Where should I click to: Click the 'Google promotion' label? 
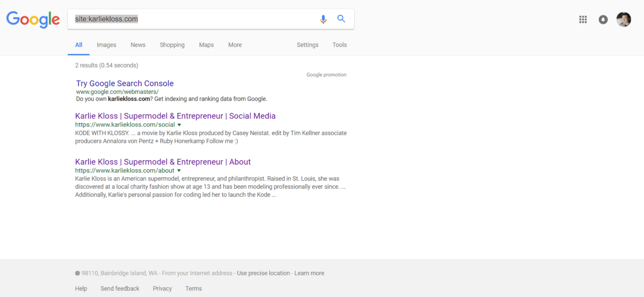(326, 75)
